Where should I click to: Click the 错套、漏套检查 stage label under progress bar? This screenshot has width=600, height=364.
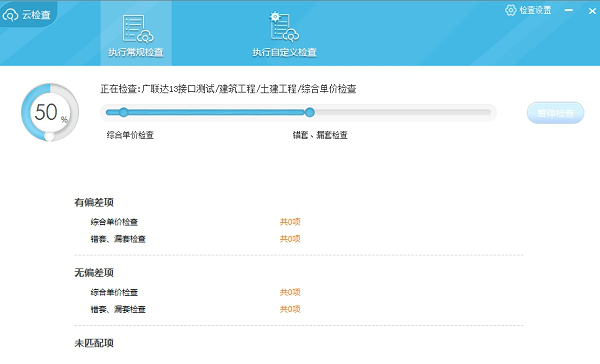coord(320,135)
